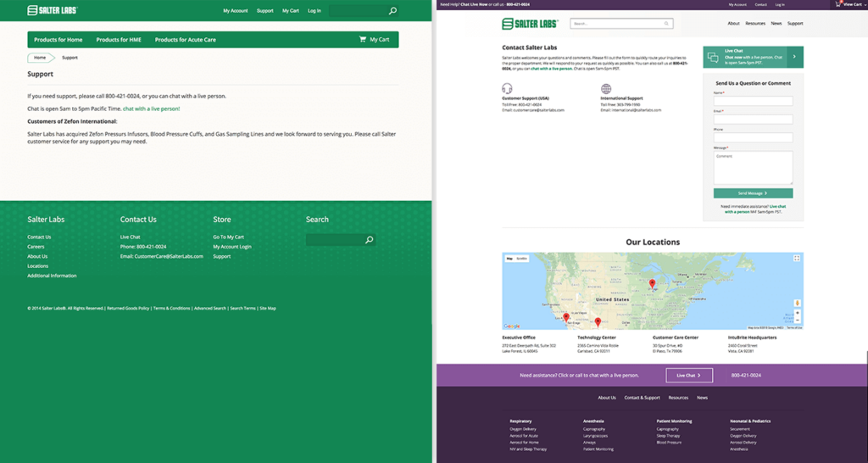Open Returned Goods Policy link
The width and height of the screenshot is (868, 463).
click(x=128, y=308)
